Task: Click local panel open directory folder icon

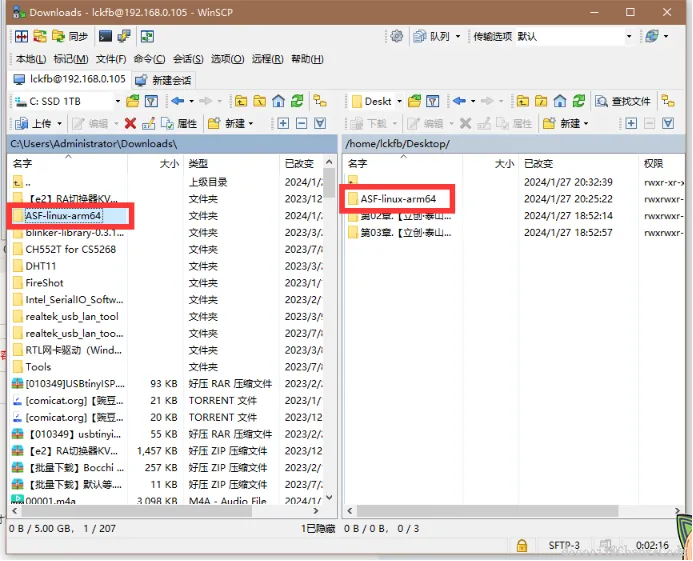Action: click(x=133, y=101)
